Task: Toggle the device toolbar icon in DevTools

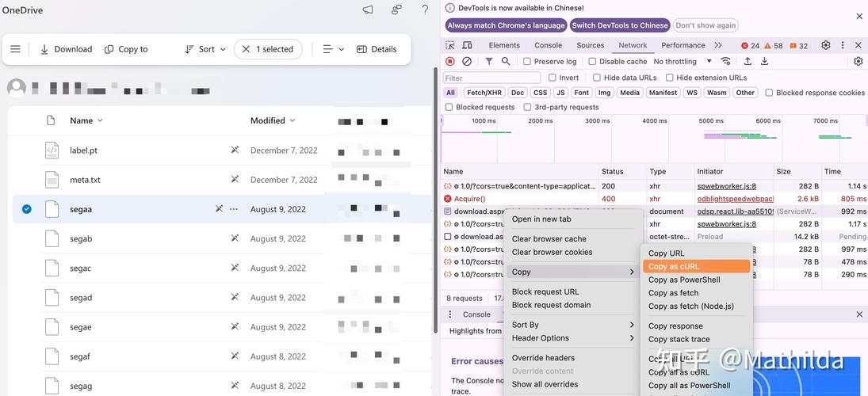Action: click(x=467, y=45)
